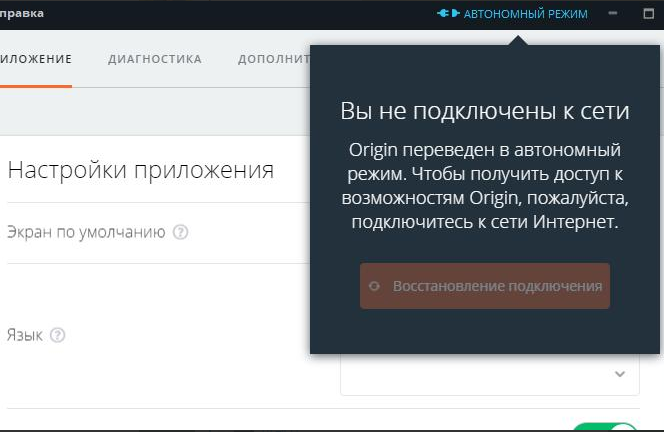
Task: Click the spinner icon in the reconnect button
Action: 374,286
